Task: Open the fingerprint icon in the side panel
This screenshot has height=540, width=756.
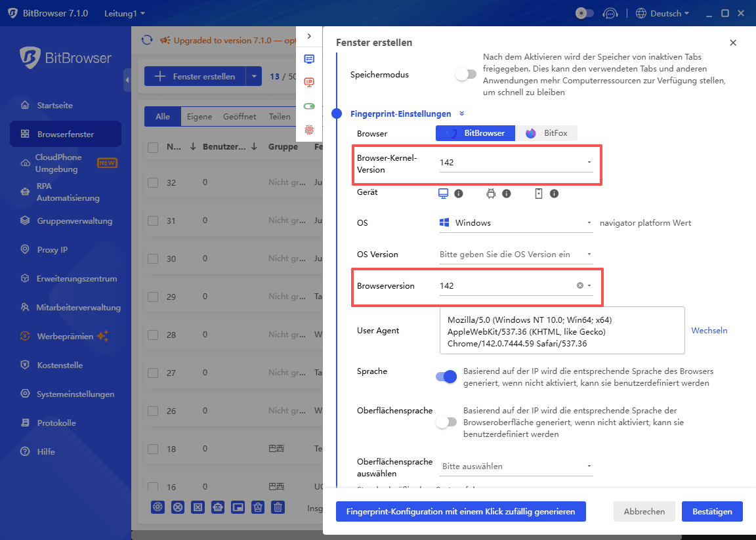Action: (309, 129)
